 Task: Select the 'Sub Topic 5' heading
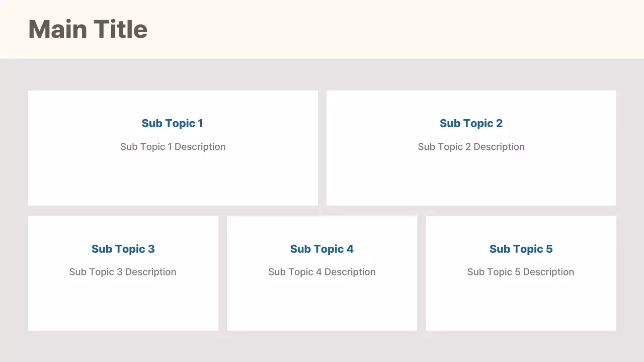pyautogui.click(x=521, y=249)
